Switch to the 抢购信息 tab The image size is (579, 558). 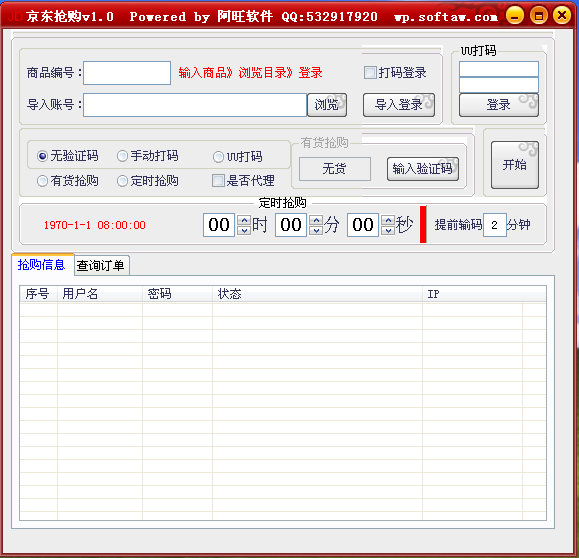[x=42, y=265]
